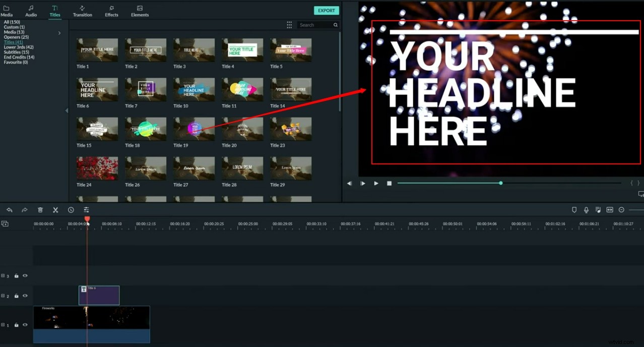Click the manage tracks icon left of ruler
The width and height of the screenshot is (644, 347).
(5, 223)
